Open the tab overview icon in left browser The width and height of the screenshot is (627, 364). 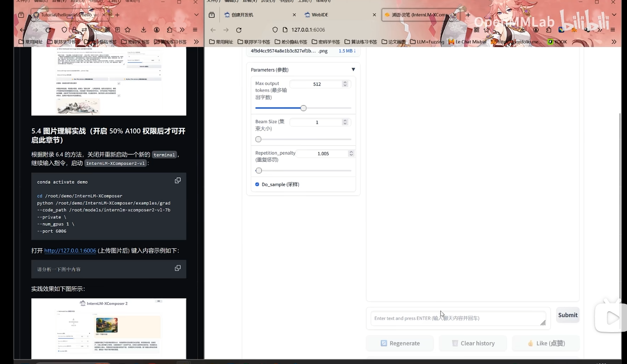coord(21,15)
